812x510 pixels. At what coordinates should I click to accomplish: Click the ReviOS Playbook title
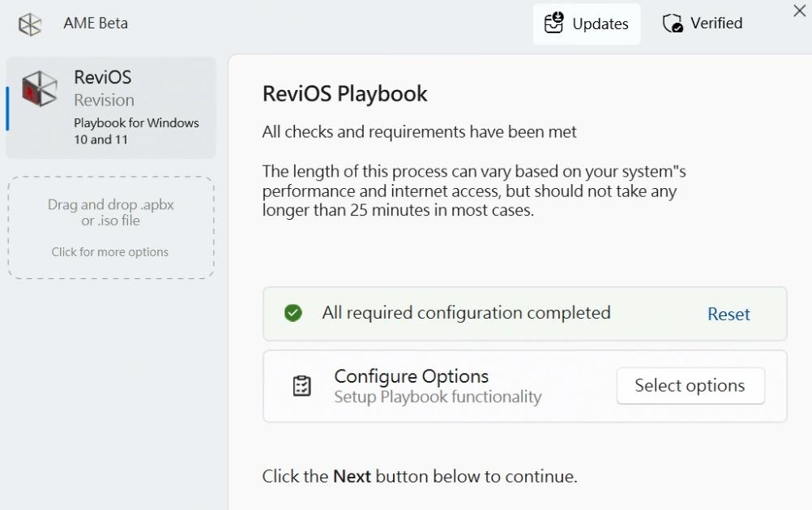[x=344, y=94]
